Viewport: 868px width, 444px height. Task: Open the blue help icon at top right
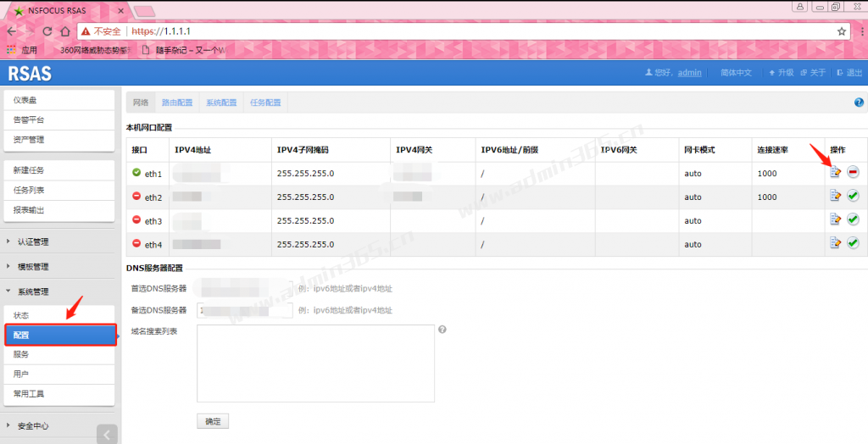(x=860, y=103)
